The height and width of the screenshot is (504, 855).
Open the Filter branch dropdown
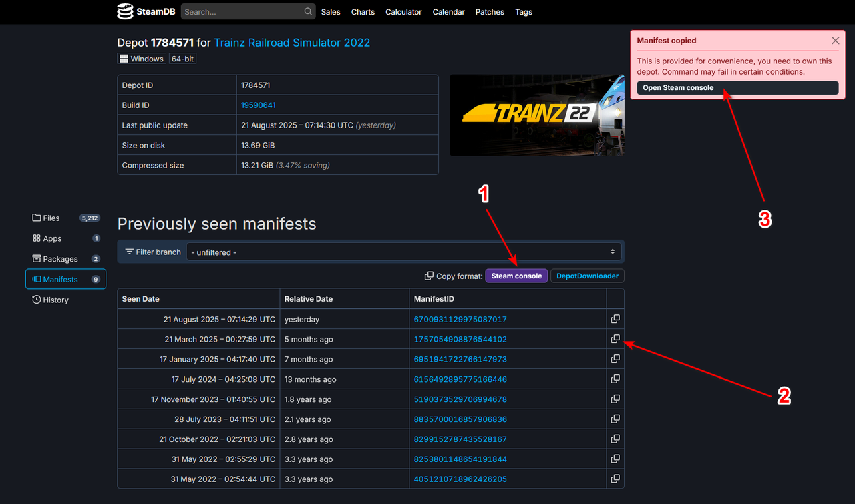[x=403, y=252]
